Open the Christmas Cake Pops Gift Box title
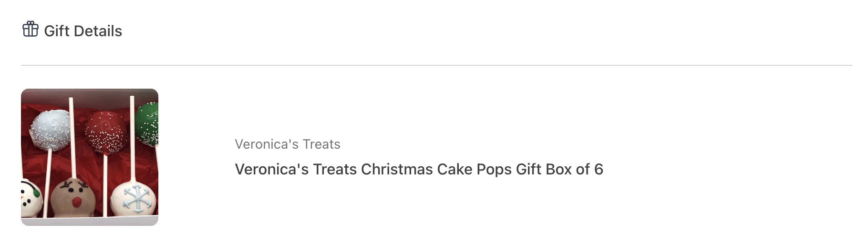The width and height of the screenshot is (868, 244). point(419,169)
